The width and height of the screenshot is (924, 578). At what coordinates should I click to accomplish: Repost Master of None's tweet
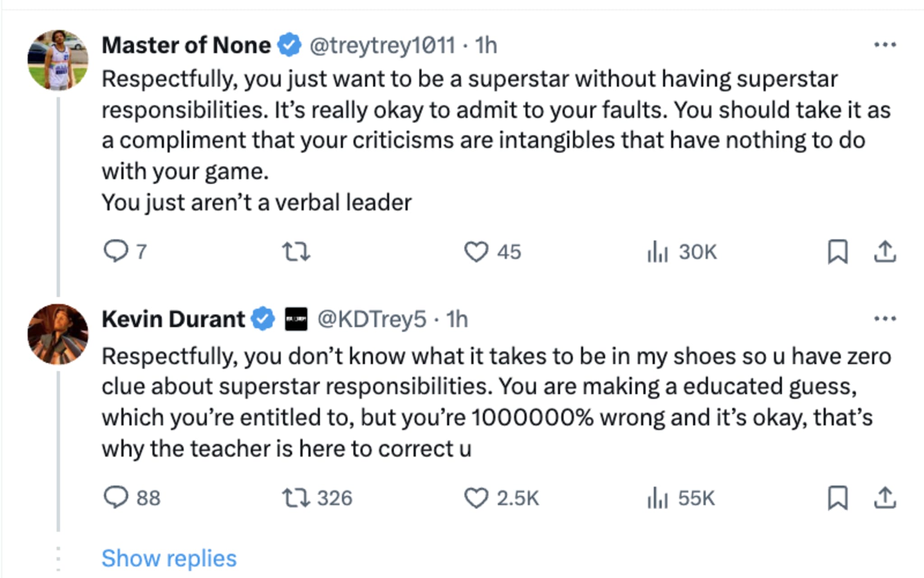coord(296,252)
